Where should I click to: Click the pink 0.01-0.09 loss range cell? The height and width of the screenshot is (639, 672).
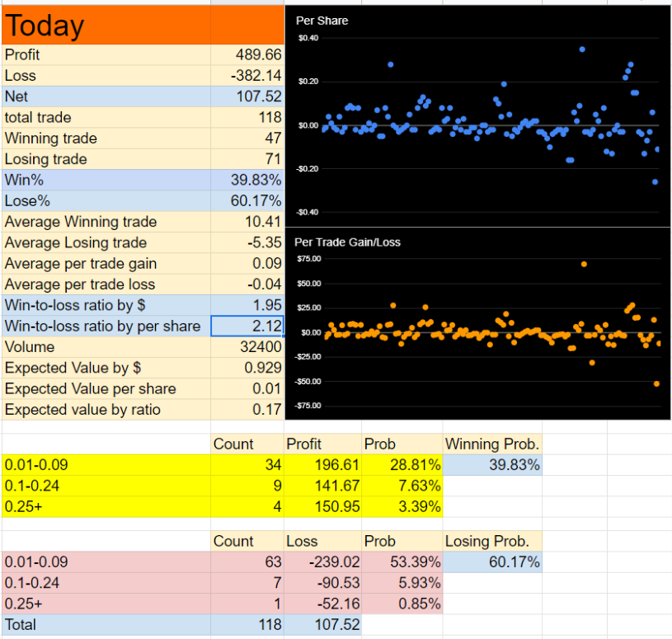click(106, 562)
